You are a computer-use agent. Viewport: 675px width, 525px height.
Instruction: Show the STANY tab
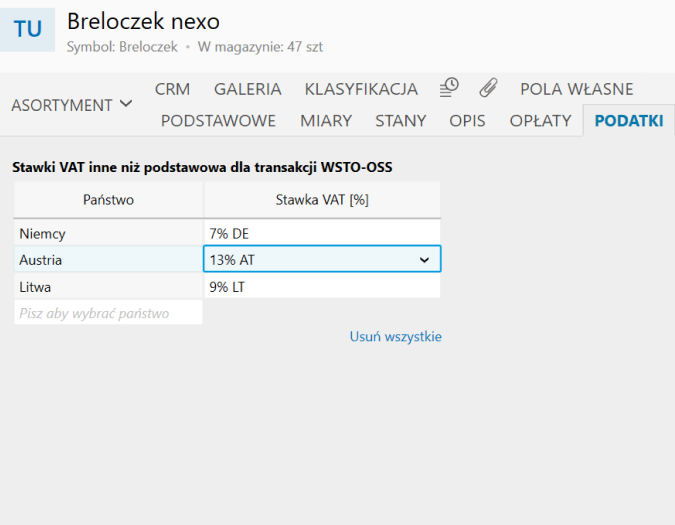pyautogui.click(x=400, y=121)
